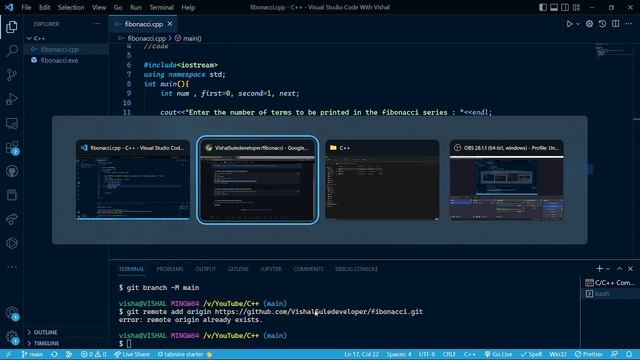
Task: Open Source Control view
Action: 12,75
